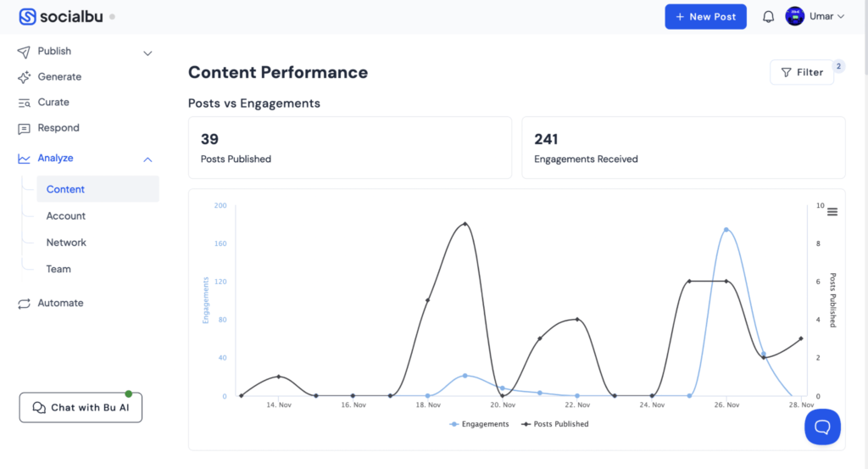Click the New Post button

coord(705,17)
